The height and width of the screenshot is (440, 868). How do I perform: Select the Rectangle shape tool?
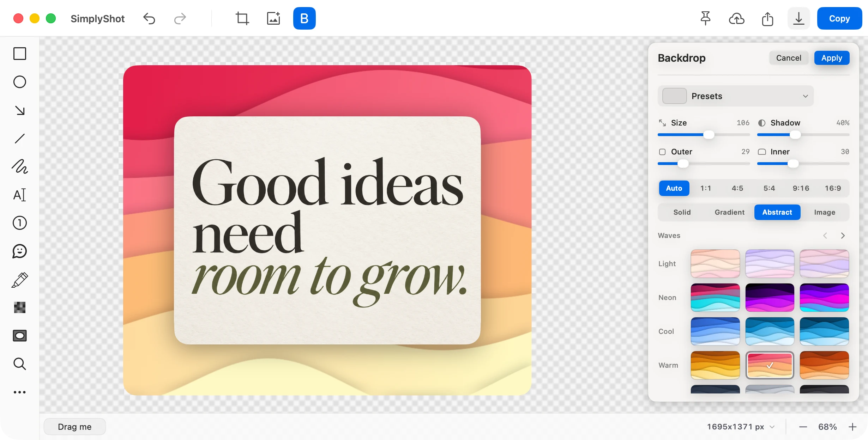coord(20,54)
